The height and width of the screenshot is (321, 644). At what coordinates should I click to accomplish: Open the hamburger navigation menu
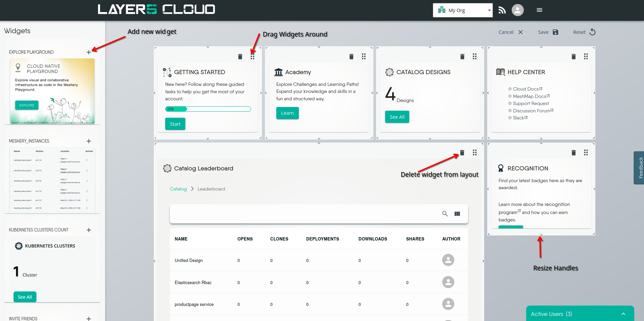[539, 10]
